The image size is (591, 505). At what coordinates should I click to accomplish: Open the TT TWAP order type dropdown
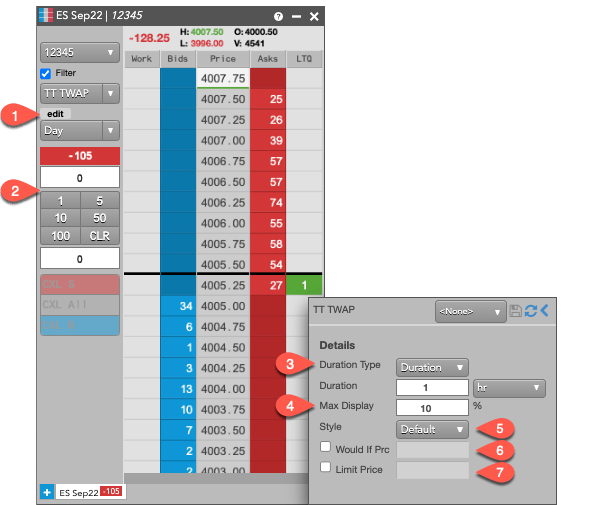click(x=80, y=93)
